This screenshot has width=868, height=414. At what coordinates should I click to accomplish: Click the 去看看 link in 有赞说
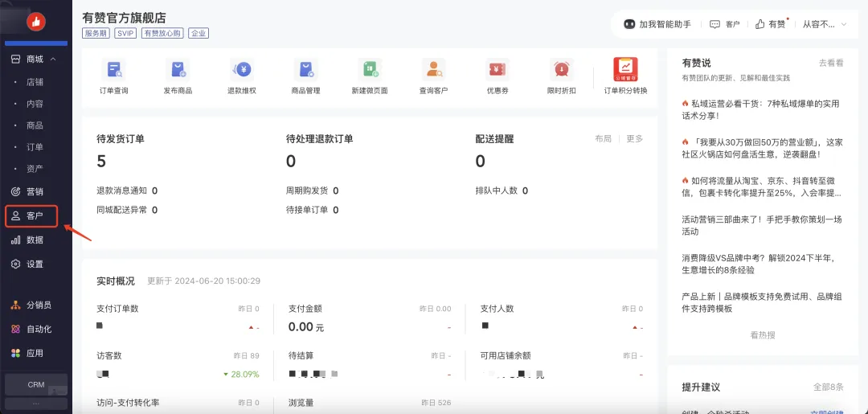[830, 63]
